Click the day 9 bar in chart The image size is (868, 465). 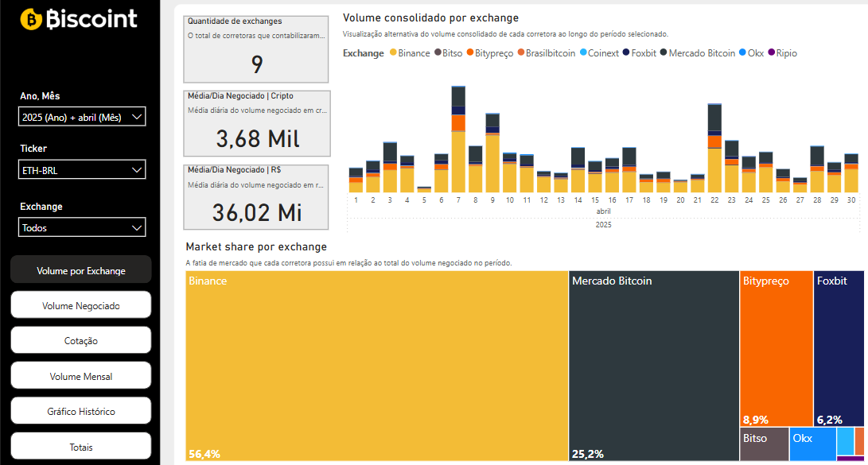tap(492, 153)
